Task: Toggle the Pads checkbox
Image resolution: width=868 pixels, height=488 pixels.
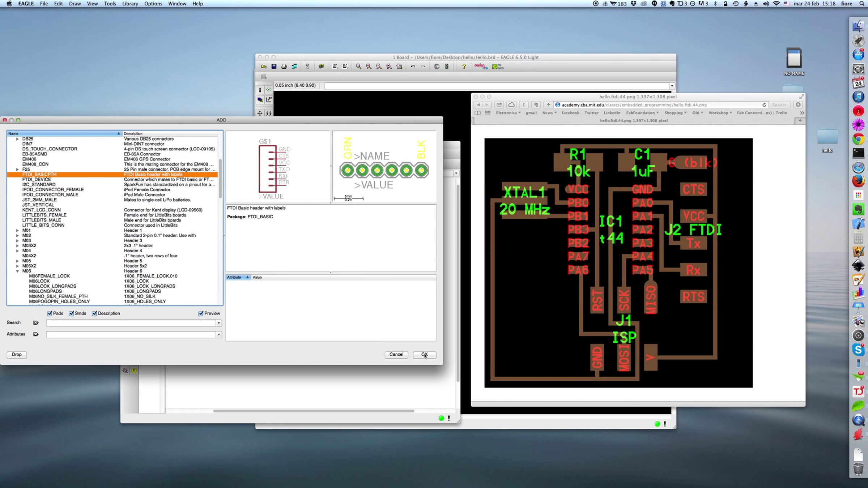Action: click(50, 313)
